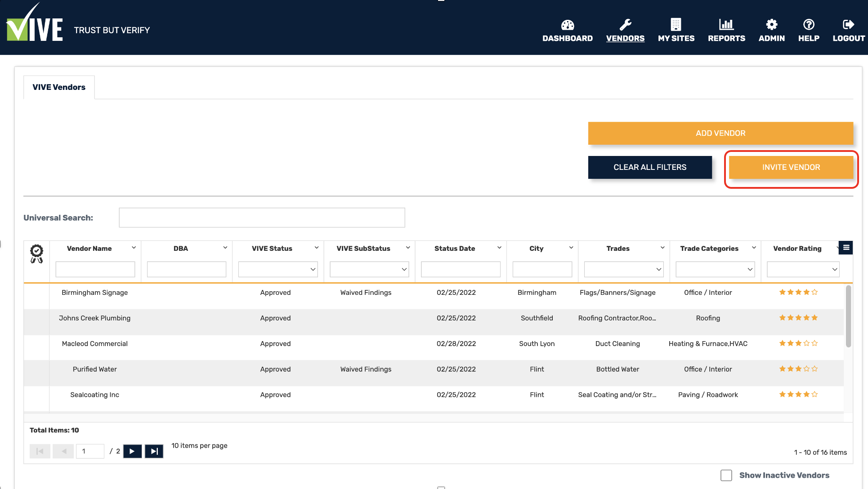
Task: Click the LOGOUT menu label
Action: point(848,39)
